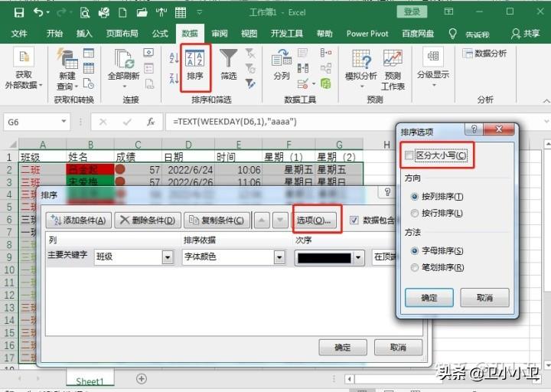Click 新建查询 new query icon

pos(67,69)
